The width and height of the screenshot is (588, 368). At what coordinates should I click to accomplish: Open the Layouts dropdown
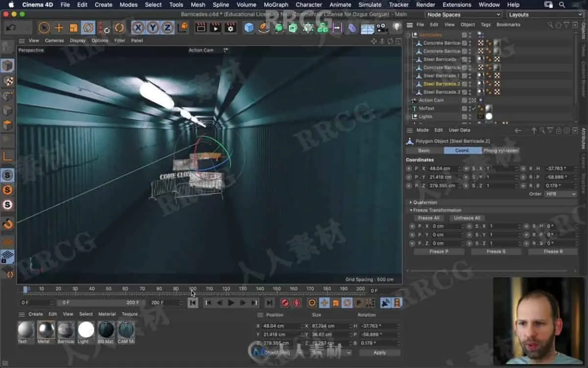point(545,15)
